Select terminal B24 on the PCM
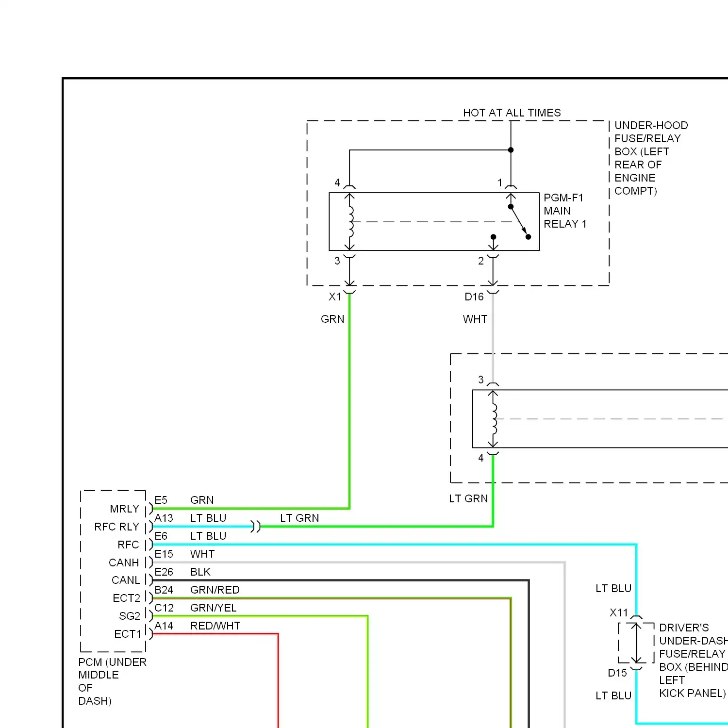Viewport: 728px width, 728px height. coord(164,590)
